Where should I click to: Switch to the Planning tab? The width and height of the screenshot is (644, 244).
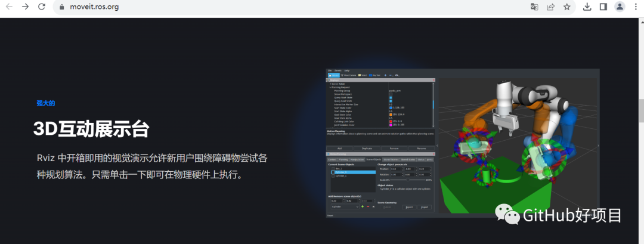[343, 159]
